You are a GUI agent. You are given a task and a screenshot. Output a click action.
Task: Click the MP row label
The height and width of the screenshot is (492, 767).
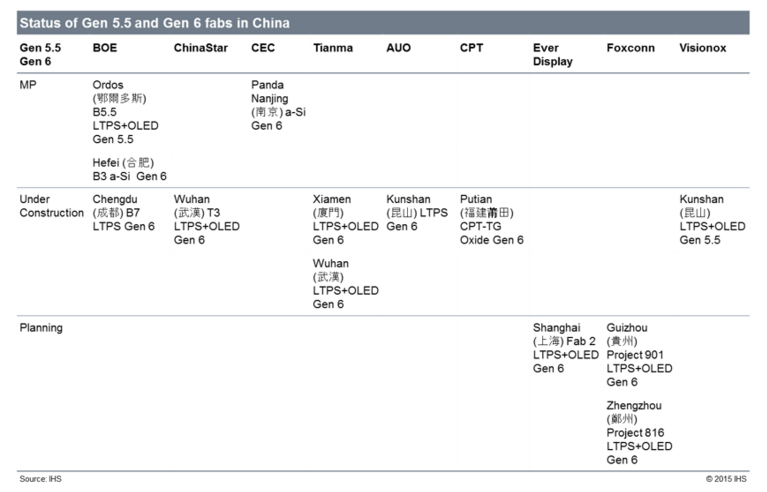click(28, 85)
